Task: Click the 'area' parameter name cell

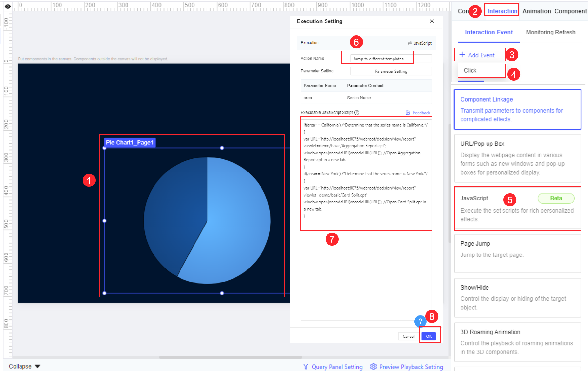Action: coord(308,98)
